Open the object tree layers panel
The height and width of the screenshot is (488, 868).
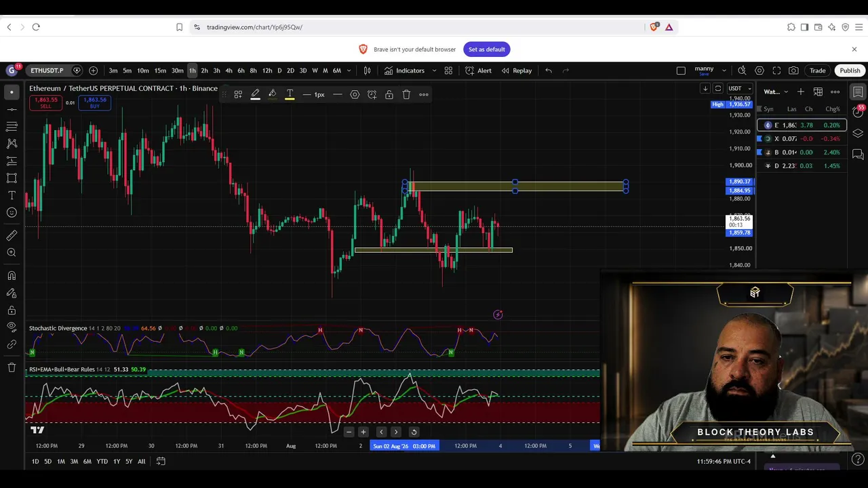coord(858,134)
